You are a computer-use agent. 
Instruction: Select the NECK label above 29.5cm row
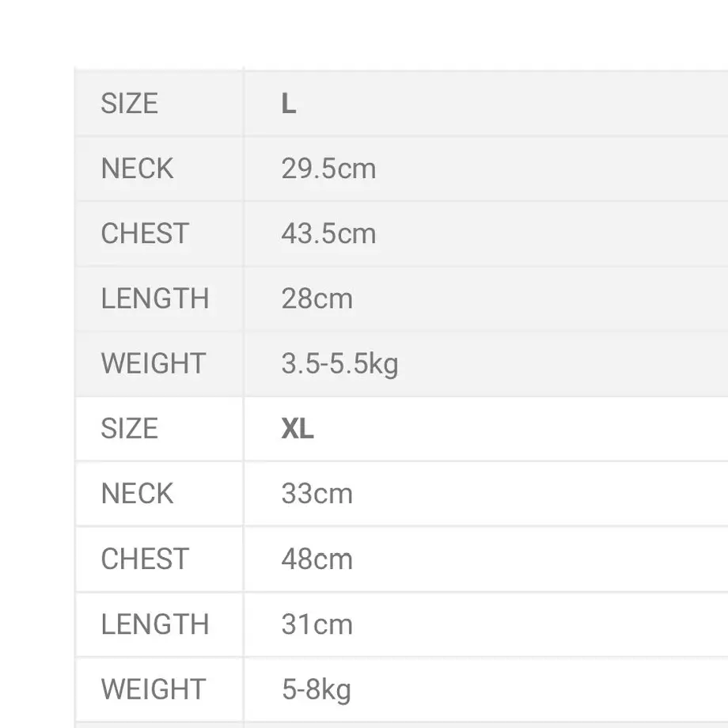137,168
